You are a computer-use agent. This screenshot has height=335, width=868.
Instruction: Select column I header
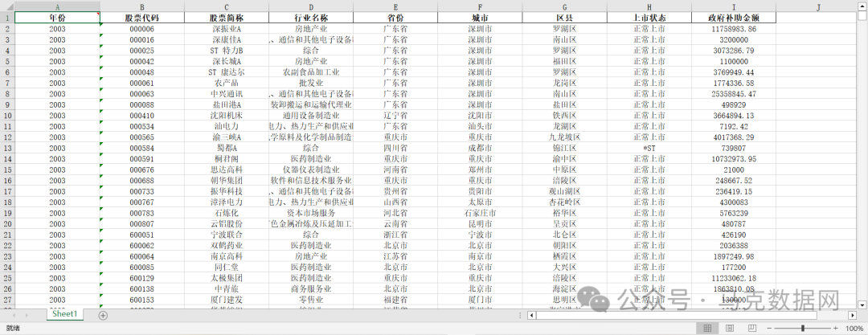(x=734, y=6)
